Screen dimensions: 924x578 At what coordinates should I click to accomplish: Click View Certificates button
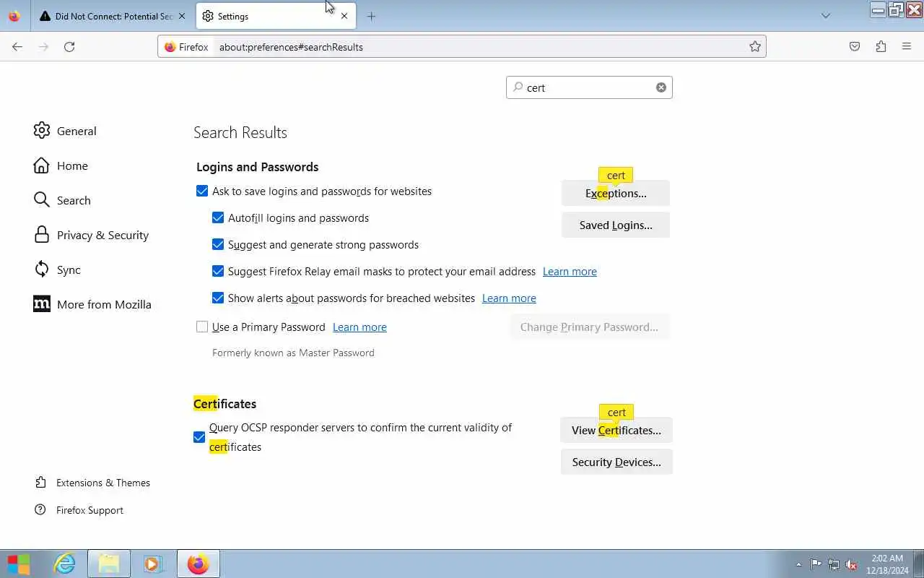(x=616, y=430)
